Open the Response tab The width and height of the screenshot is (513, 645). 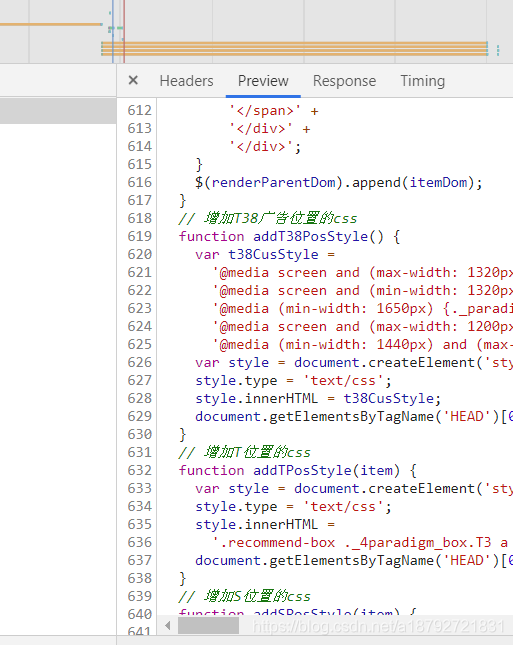click(344, 81)
